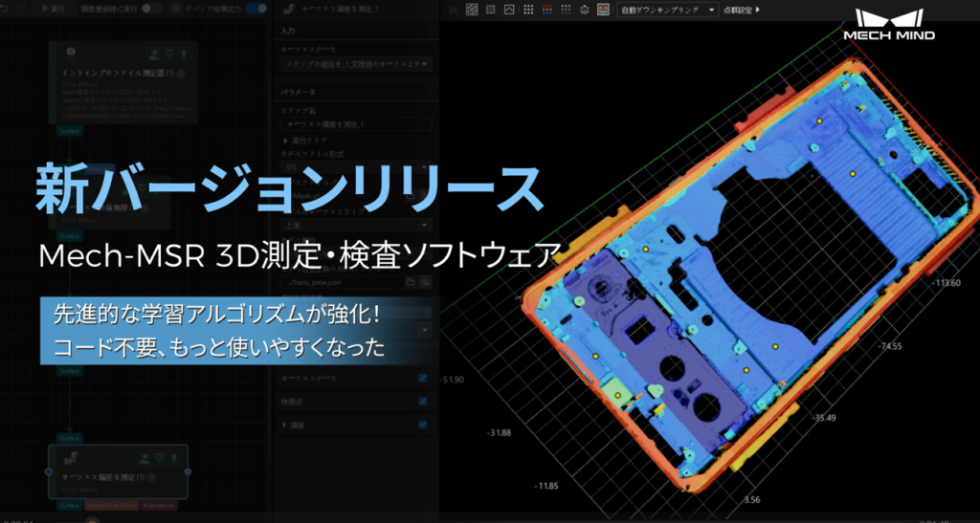Click the stacked layers icon in the viewer toolbar

click(585, 10)
